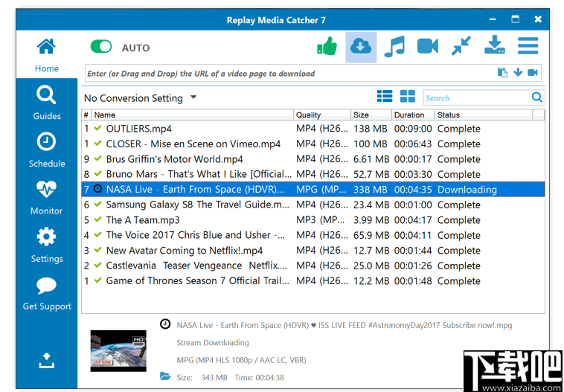Click the search magnifier icon
Viewport: 564px width, 392px height.
[x=537, y=97]
